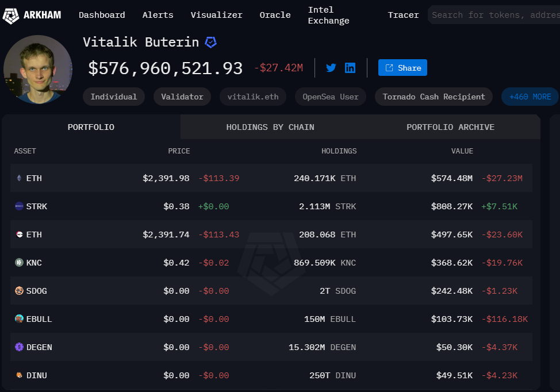Focus the token search field
The image size is (560, 392).
[x=493, y=15]
